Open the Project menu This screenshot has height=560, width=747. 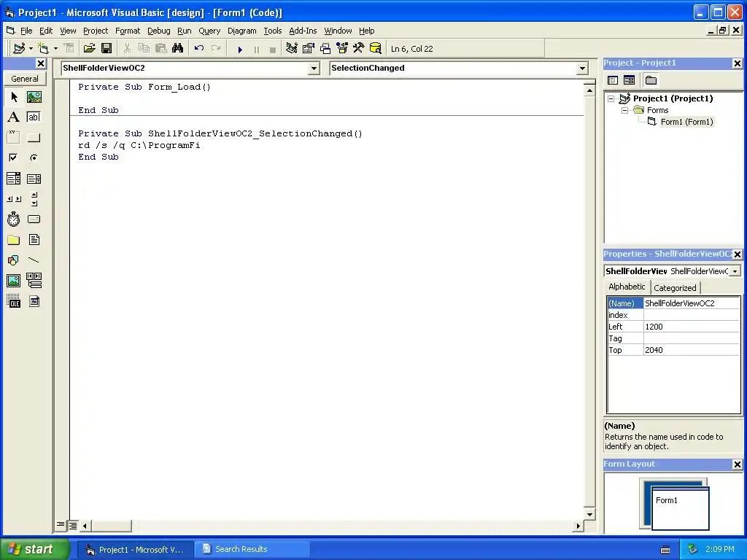point(96,31)
